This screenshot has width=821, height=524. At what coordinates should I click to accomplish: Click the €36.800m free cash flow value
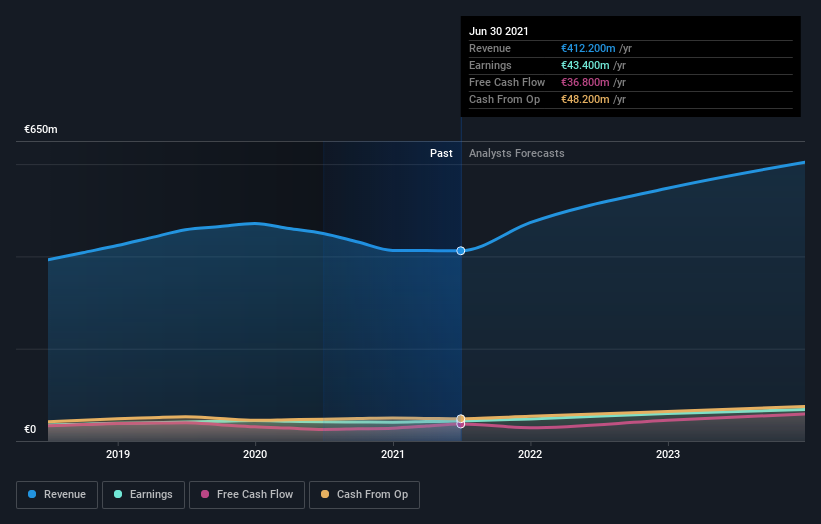click(x=585, y=82)
